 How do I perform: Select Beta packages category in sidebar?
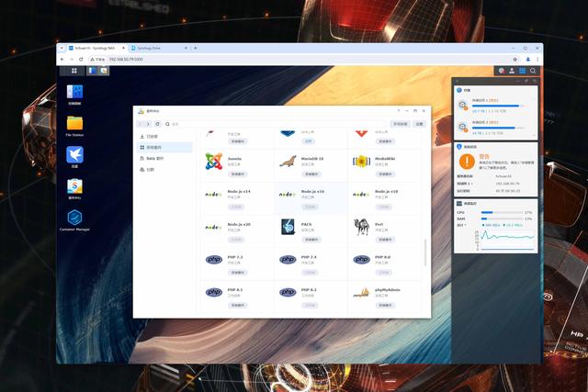pyautogui.click(x=165, y=159)
